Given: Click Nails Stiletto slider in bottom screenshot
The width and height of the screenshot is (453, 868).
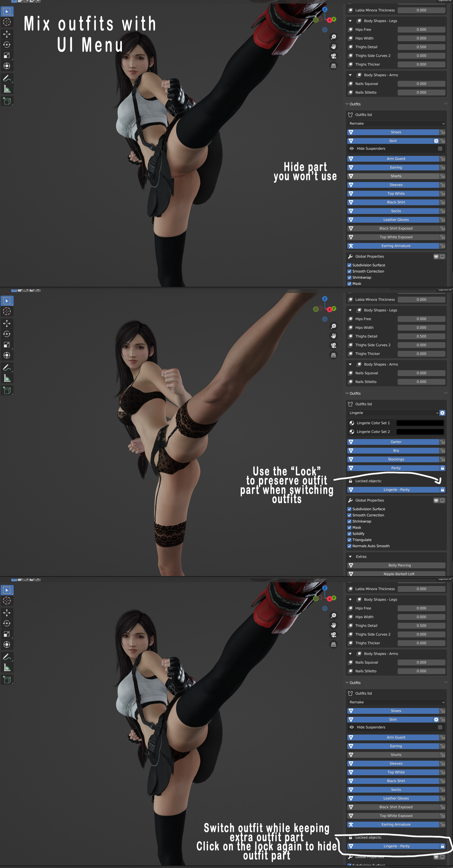Looking at the screenshot, I should click(421, 671).
